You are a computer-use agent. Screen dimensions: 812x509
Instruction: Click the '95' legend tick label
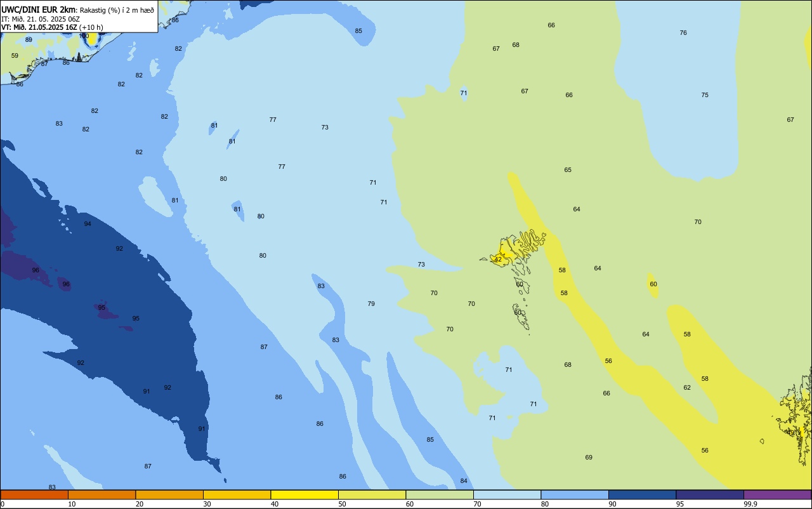[680, 504]
